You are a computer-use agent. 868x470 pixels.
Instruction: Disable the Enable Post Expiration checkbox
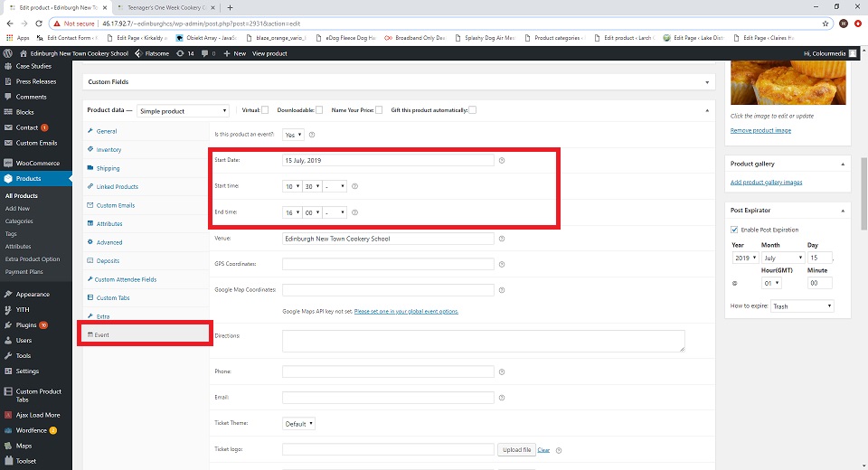pos(734,230)
